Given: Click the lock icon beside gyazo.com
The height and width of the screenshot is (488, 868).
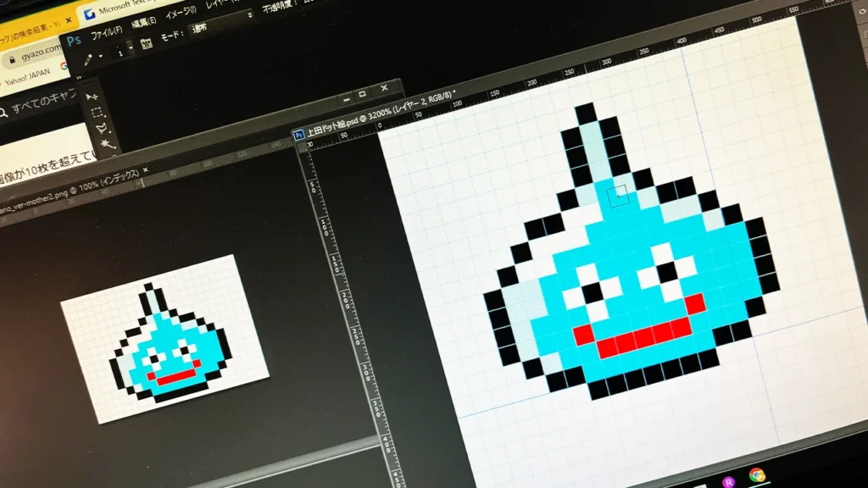Looking at the screenshot, I should coord(12,60).
